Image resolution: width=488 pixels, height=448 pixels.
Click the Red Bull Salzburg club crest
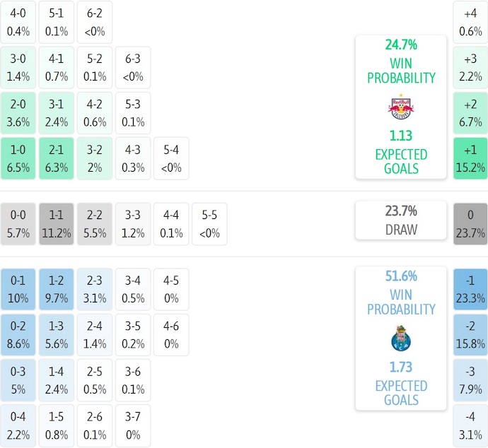401,106
